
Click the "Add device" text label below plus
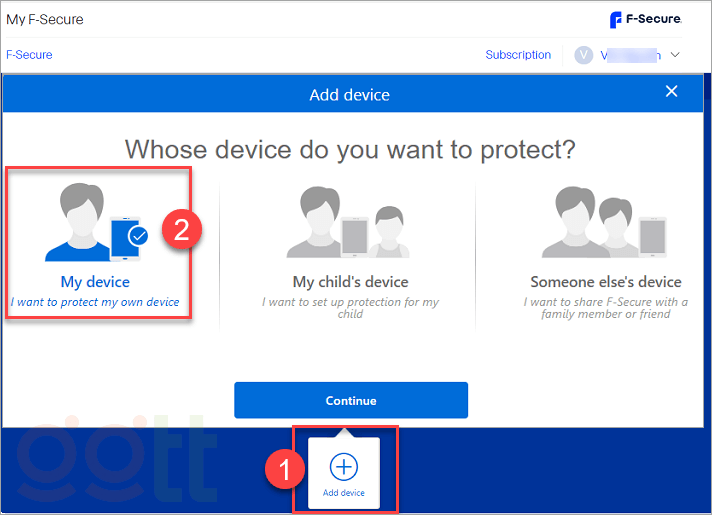(x=344, y=493)
